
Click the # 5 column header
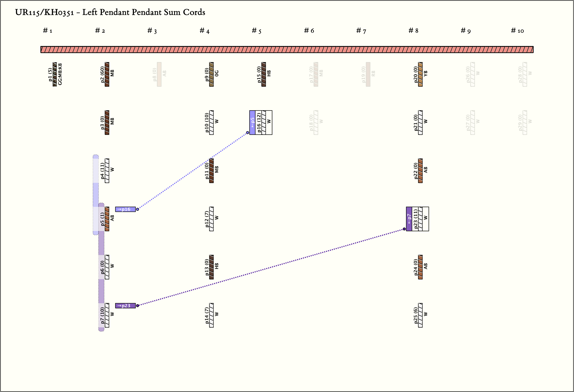click(256, 31)
